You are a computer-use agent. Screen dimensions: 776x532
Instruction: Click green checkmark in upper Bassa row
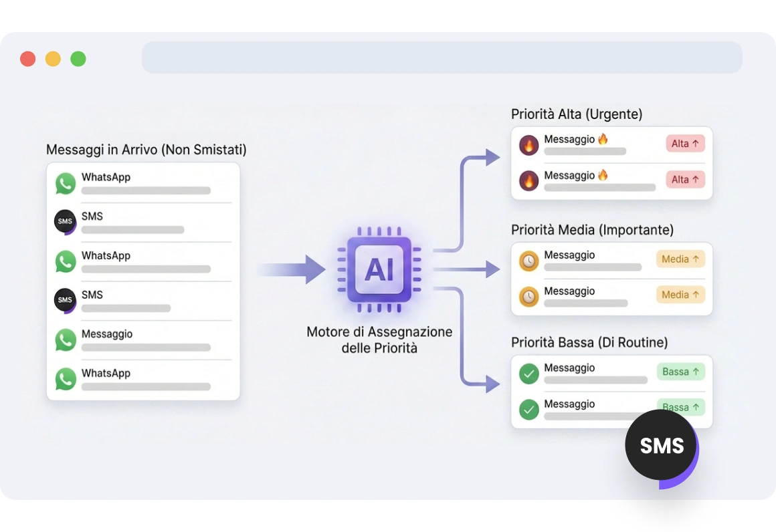click(x=528, y=374)
